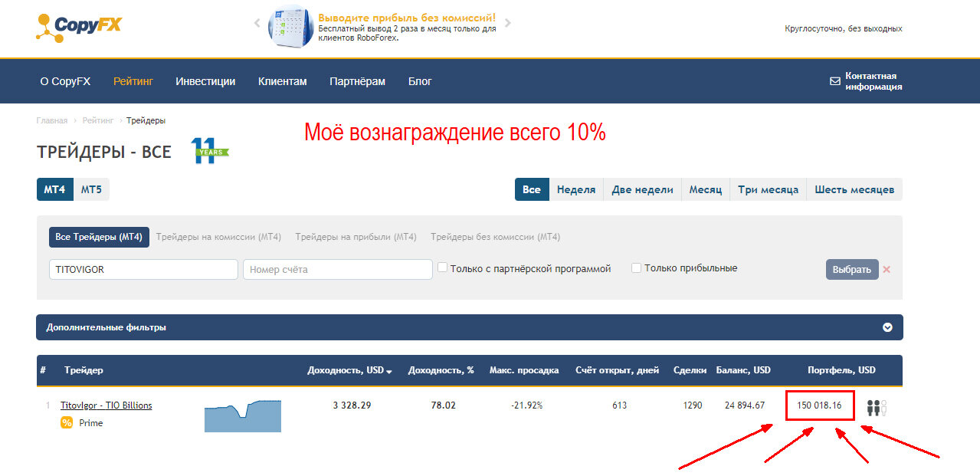Image resolution: width=980 pixels, height=476 pixels.
Task: Select 'Все' period tab
Action: pyautogui.click(x=532, y=189)
